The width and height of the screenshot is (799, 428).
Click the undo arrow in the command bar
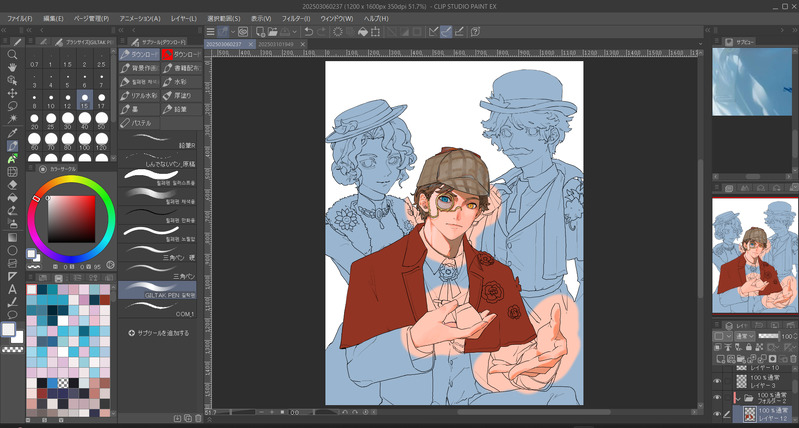tap(309, 31)
